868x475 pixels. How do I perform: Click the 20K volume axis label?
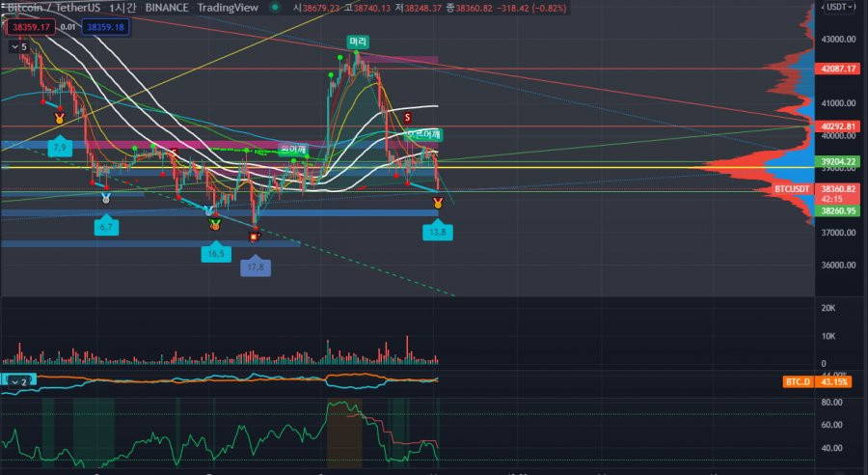click(828, 308)
